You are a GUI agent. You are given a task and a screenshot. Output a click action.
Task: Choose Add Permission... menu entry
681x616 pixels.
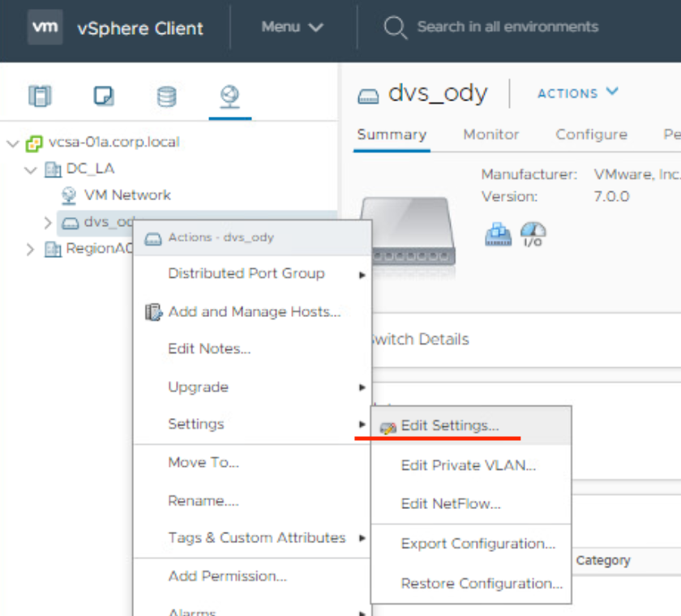228,576
